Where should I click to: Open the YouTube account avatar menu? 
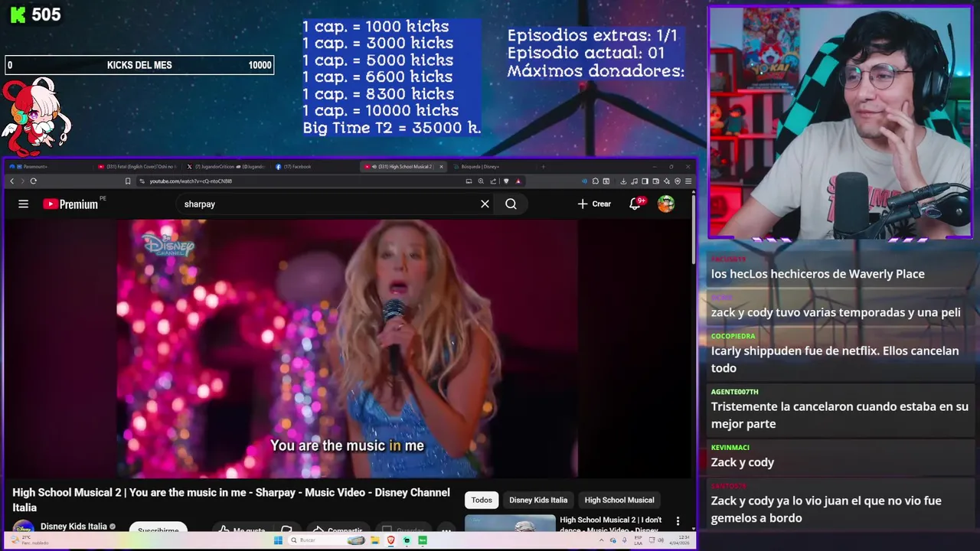[x=666, y=204]
